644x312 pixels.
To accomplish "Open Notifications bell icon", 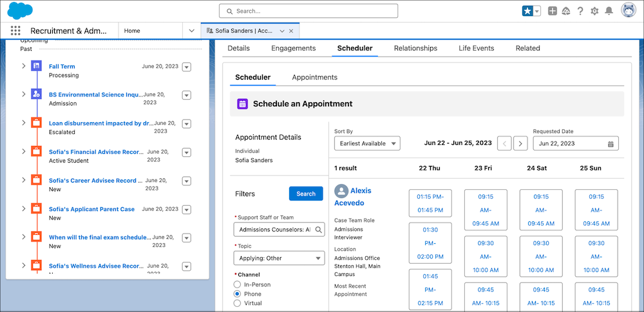I will pyautogui.click(x=609, y=11).
